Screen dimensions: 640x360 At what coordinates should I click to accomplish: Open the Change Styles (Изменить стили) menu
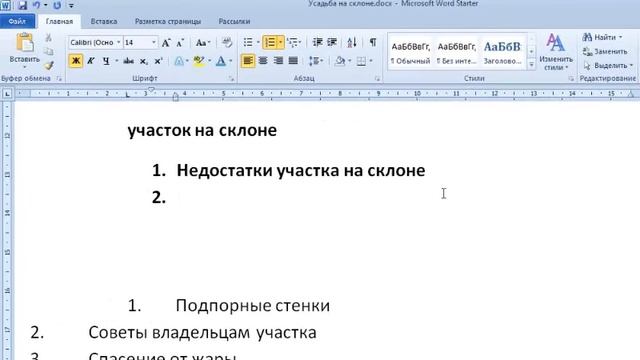tap(556, 51)
